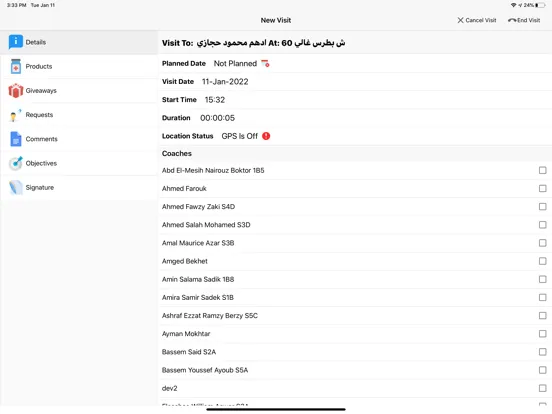Check Abd El-Mesih Nairouz Boktor checkbox
Viewport: 552px width, 414px height.
[542, 170]
